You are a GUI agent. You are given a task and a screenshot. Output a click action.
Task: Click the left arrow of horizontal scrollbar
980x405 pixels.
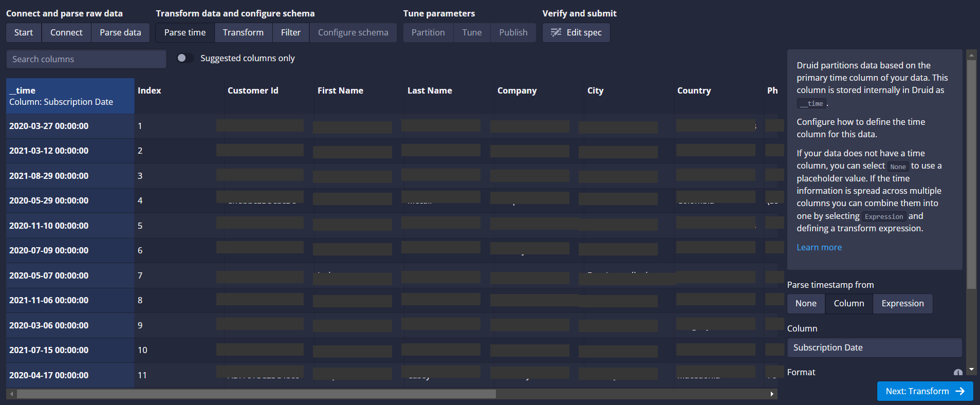point(11,394)
